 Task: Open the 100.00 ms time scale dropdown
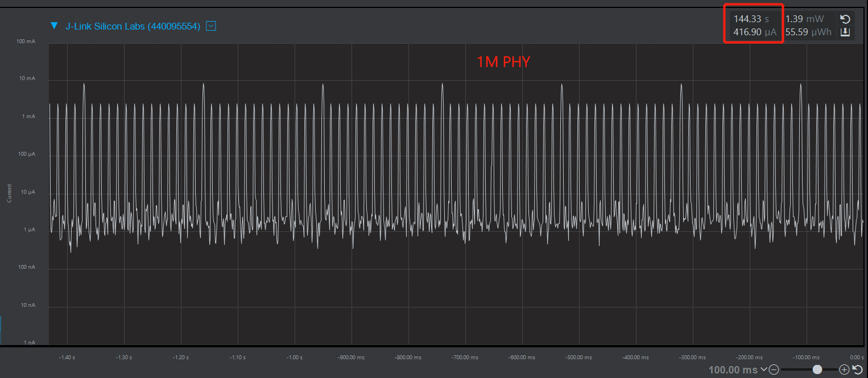(738, 370)
